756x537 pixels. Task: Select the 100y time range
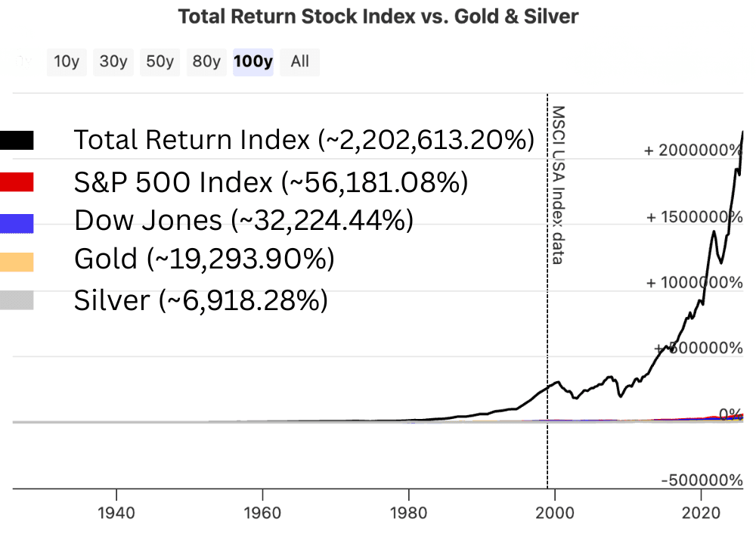[x=253, y=62]
